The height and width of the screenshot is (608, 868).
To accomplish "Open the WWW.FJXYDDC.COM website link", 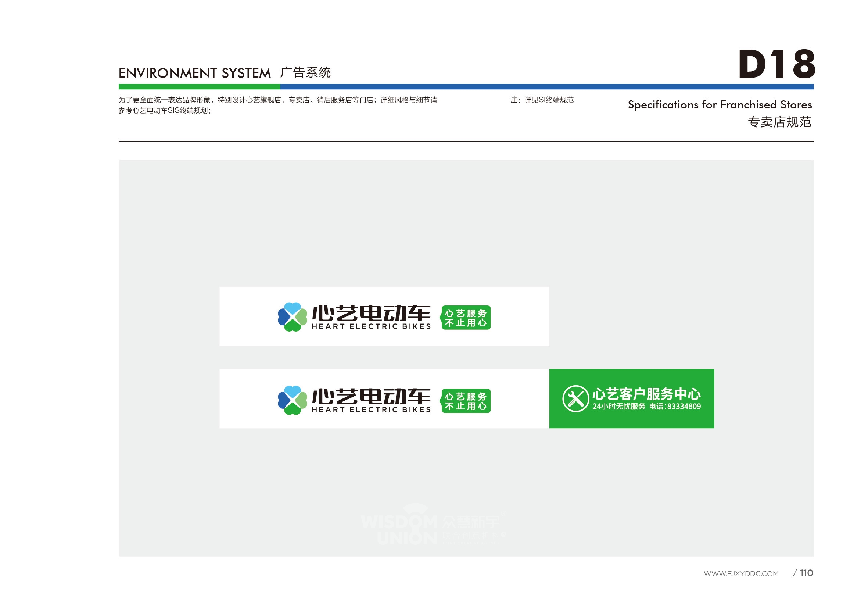I will [741, 573].
